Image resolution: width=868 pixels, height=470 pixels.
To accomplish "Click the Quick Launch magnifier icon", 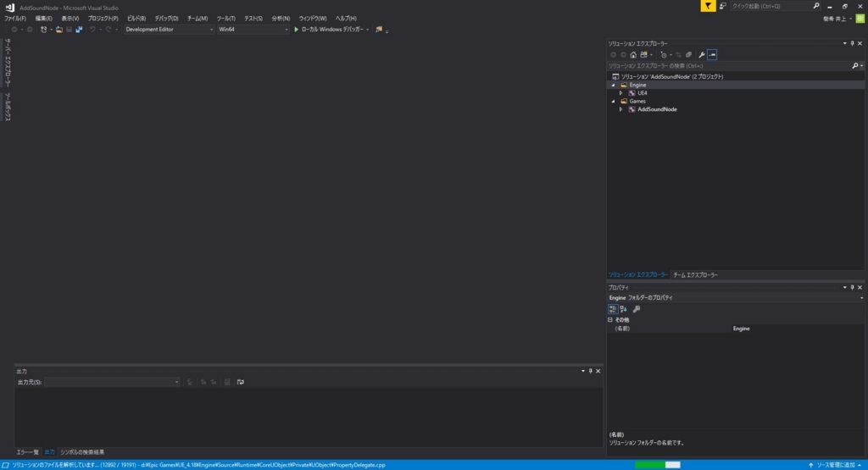I will pyautogui.click(x=816, y=6).
